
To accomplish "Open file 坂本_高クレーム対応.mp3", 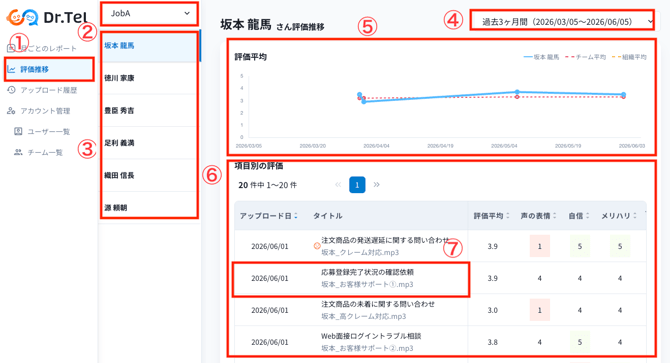I will point(364,316).
